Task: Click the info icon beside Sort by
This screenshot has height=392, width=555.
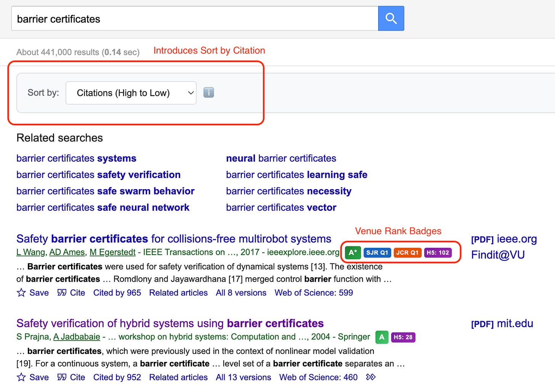Action: click(x=209, y=93)
